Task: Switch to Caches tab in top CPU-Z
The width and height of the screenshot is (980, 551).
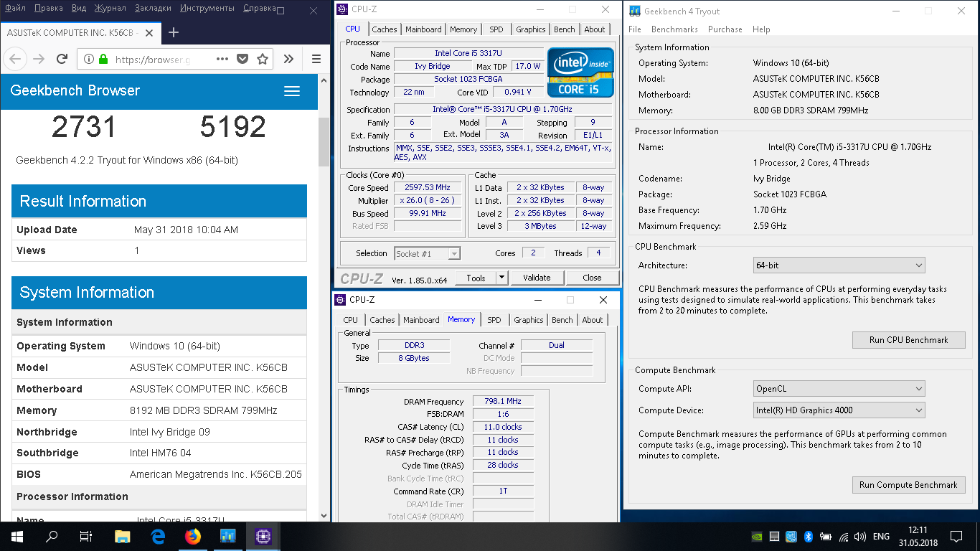Action: click(x=384, y=29)
